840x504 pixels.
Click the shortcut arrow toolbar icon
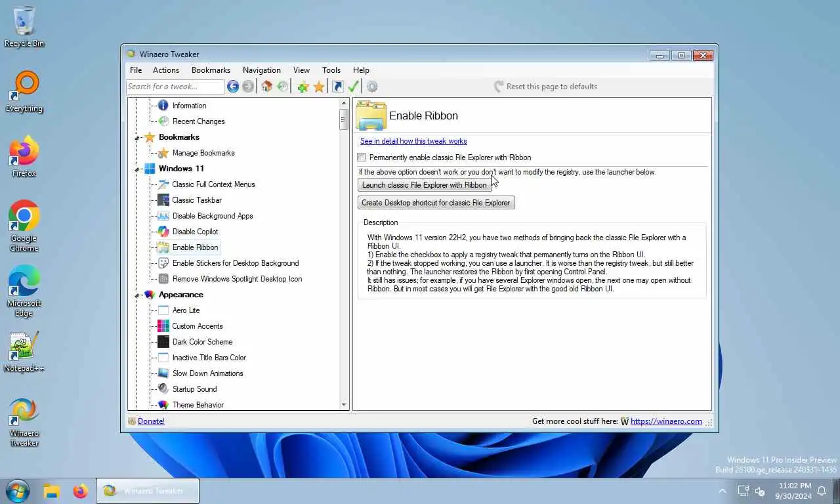pyautogui.click(x=337, y=87)
